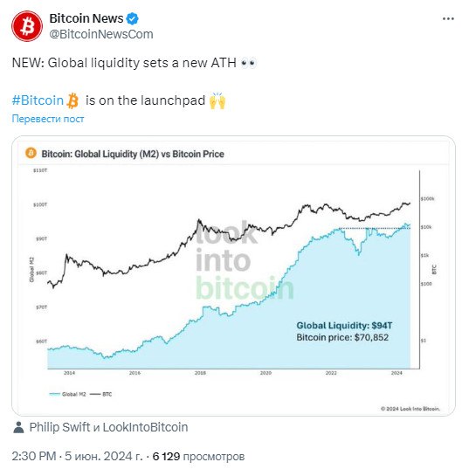The image size is (469, 476).
Task: Click the orange Bitcoin logo in chart title
Action: click(x=31, y=153)
